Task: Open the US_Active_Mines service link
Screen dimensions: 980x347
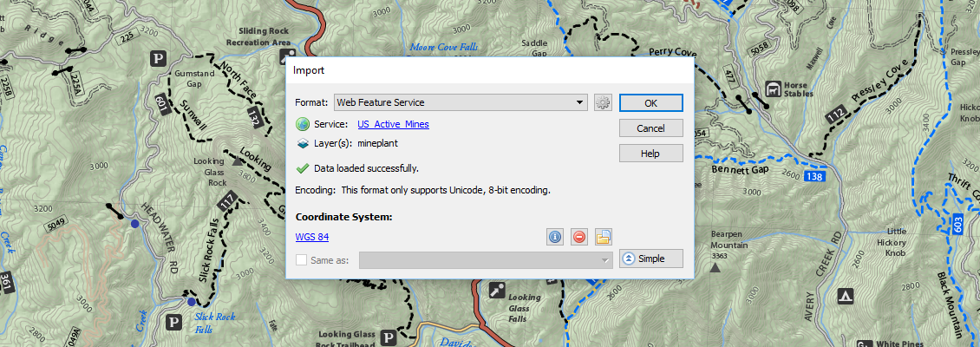Action: (393, 125)
